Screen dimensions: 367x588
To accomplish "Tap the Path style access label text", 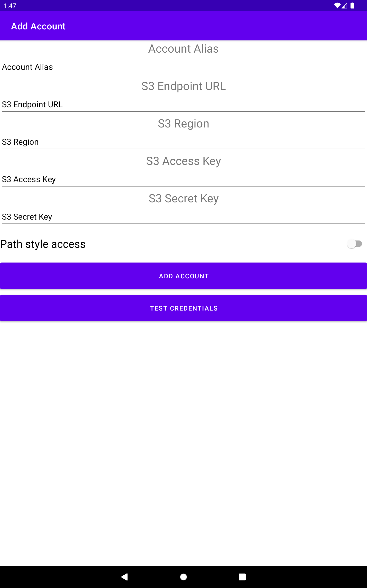I will click(43, 244).
